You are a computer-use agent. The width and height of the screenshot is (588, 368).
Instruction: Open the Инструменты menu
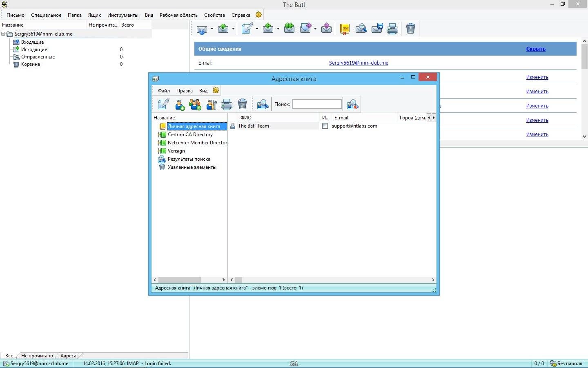(123, 15)
